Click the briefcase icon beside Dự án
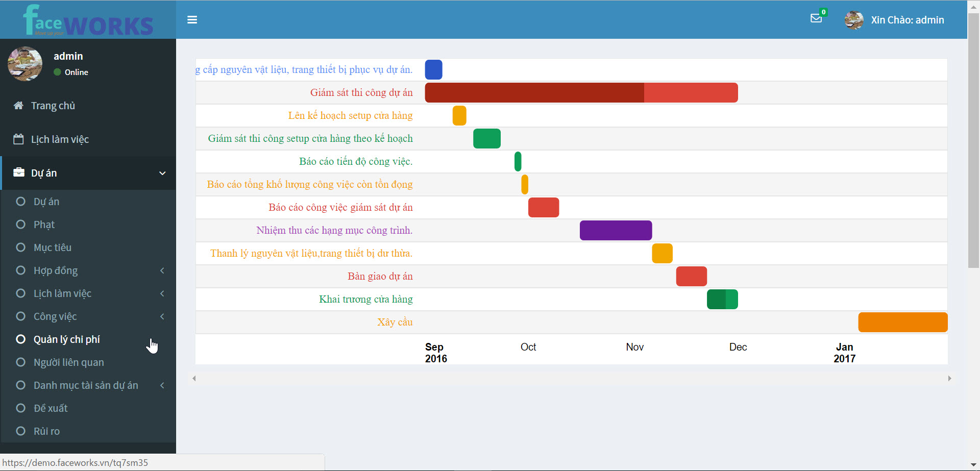Image resolution: width=980 pixels, height=471 pixels. point(19,172)
